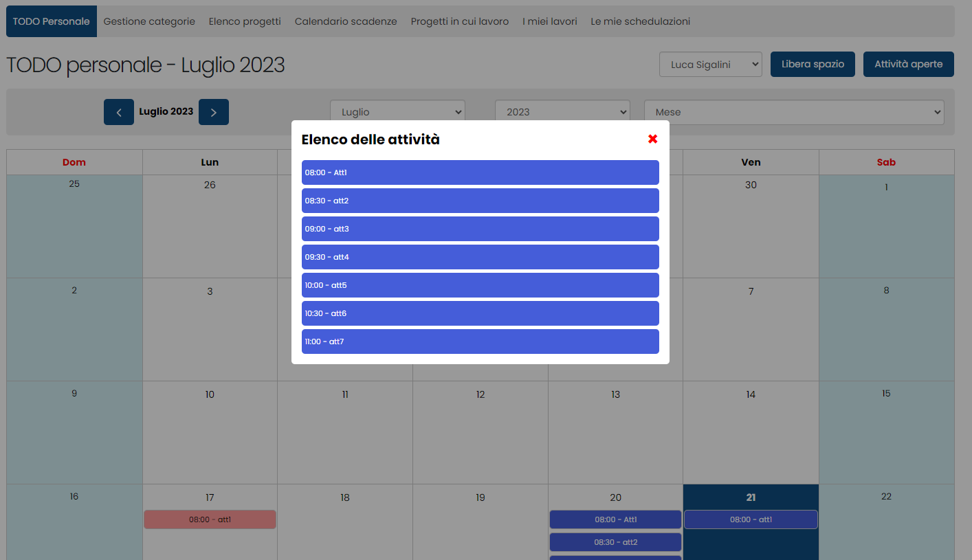Open the 10:30 - att6 activity in popup
This screenshot has height=560, width=972.
pyautogui.click(x=480, y=313)
